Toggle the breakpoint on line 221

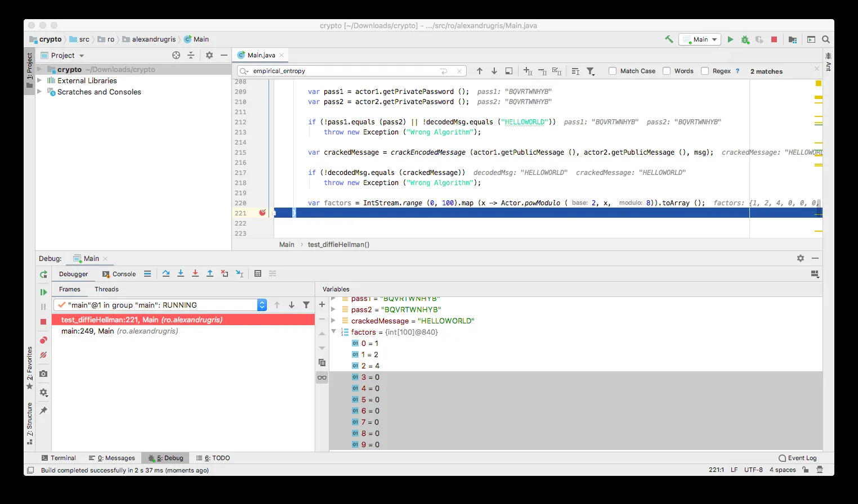click(x=262, y=213)
